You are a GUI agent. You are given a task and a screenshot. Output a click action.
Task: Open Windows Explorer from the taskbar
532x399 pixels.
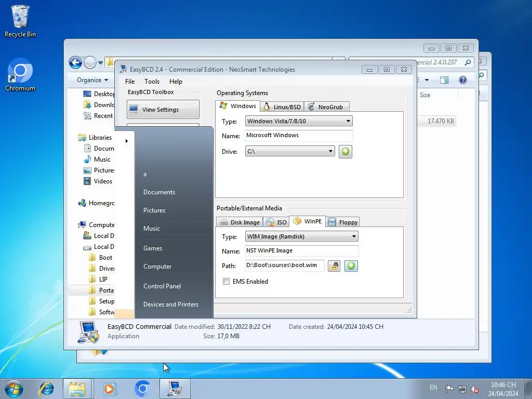[x=77, y=389]
